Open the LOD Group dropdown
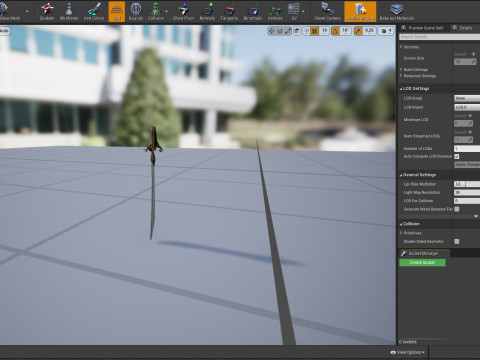 pos(467,98)
